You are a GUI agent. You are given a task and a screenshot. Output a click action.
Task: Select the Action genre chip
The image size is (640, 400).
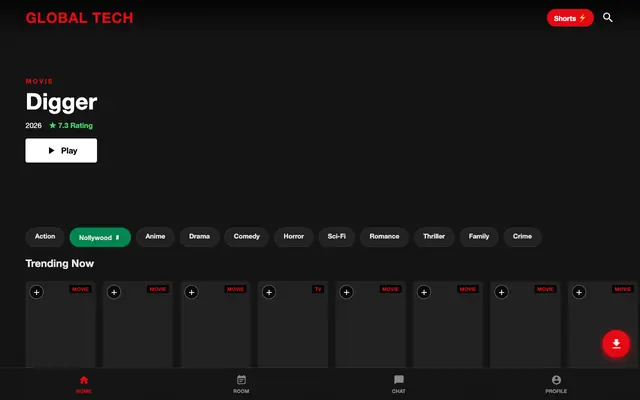[45, 237]
